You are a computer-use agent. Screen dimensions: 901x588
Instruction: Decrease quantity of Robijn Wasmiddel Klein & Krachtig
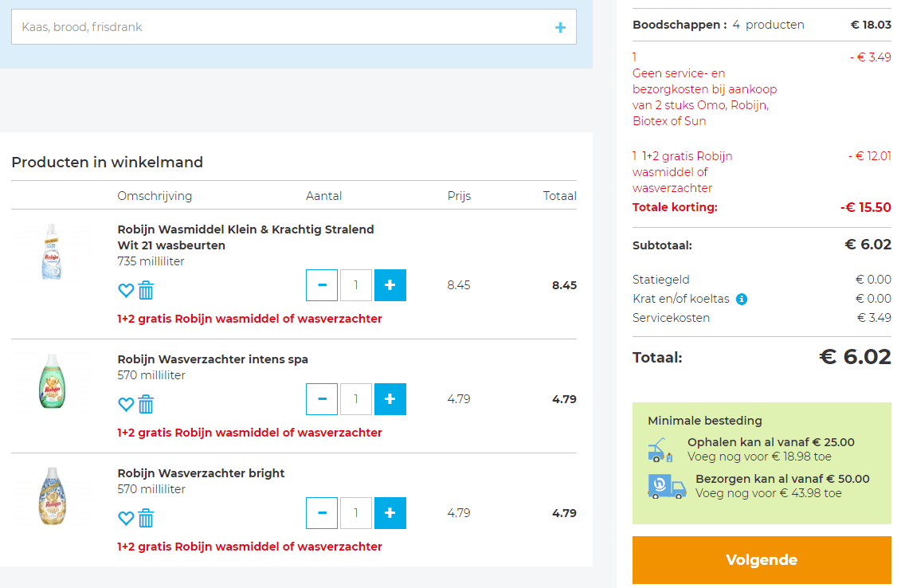[x=322, y=285]
